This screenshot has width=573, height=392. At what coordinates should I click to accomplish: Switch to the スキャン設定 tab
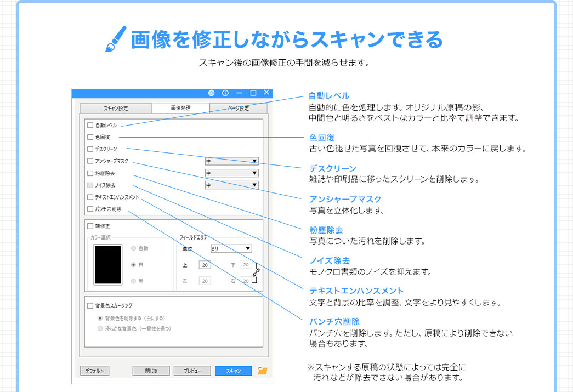click(x=116, y=109)
